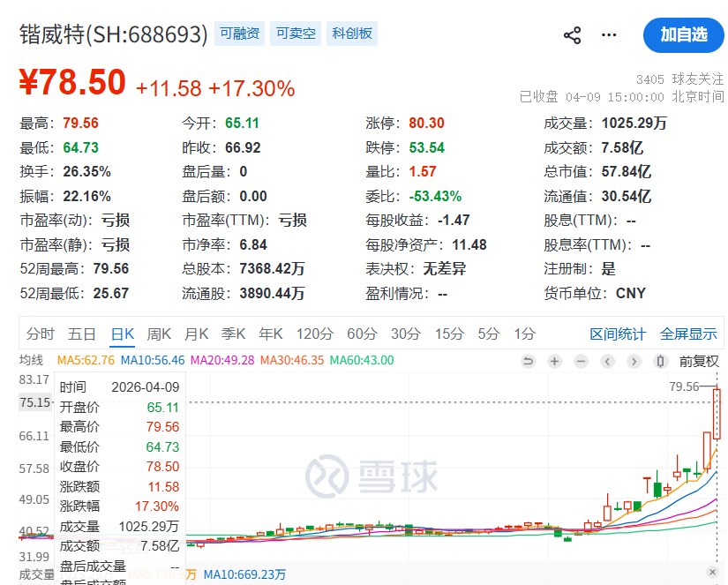Click the 52周最低 value 25.67
Screen dimensions: 728x585
(110, 294)
